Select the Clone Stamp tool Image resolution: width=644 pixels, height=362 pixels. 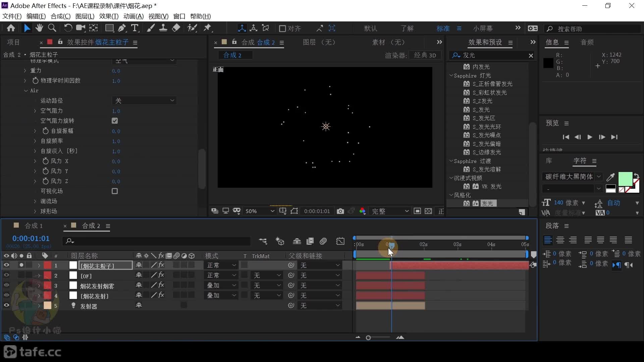[x=163, y=28]
